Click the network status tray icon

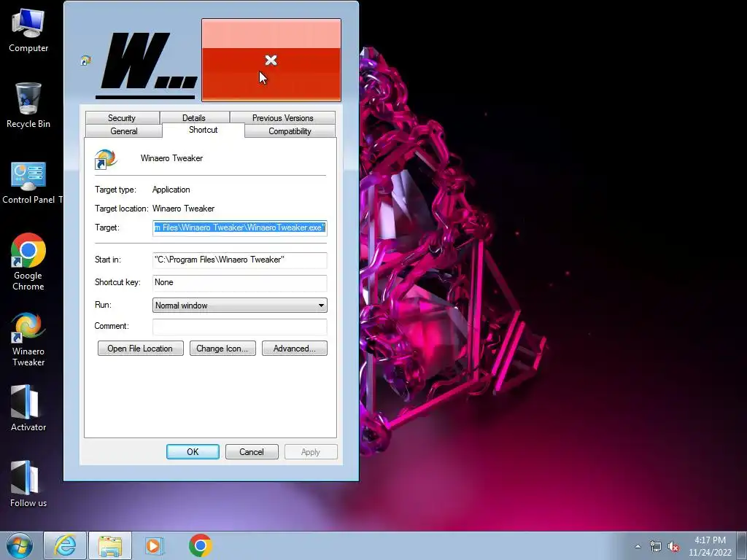click(656, 546)
